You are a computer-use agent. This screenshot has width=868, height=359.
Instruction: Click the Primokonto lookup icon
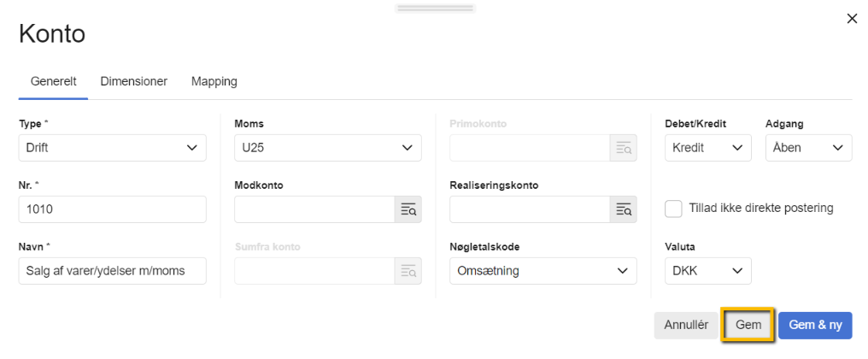pyautogui.click(x=623, y=148)
